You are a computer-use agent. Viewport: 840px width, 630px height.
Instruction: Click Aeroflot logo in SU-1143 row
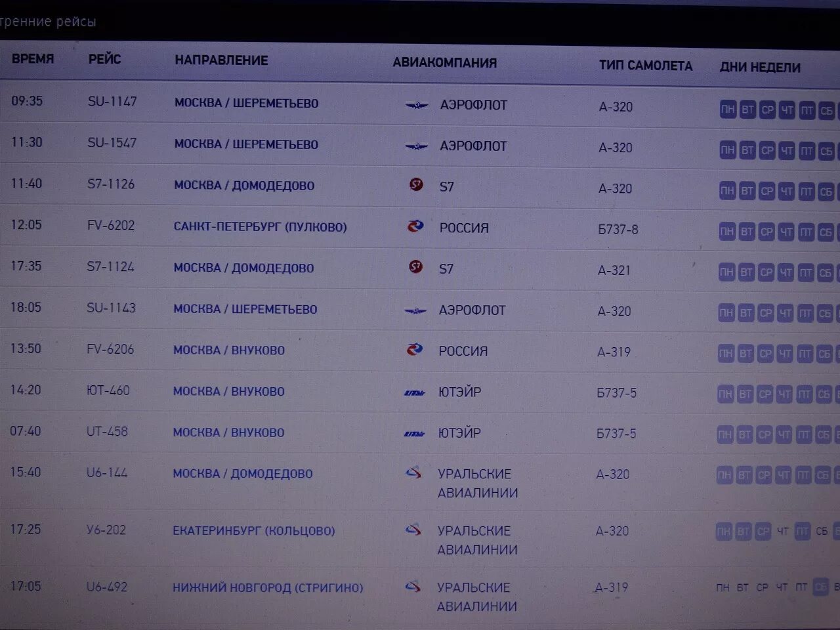pos(415,310)
